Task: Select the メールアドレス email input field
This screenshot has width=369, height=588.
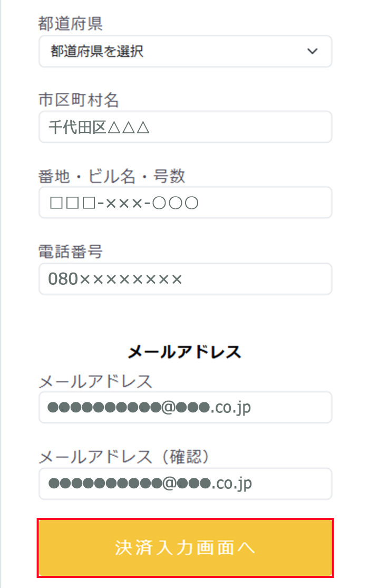Action: [184, 407]
